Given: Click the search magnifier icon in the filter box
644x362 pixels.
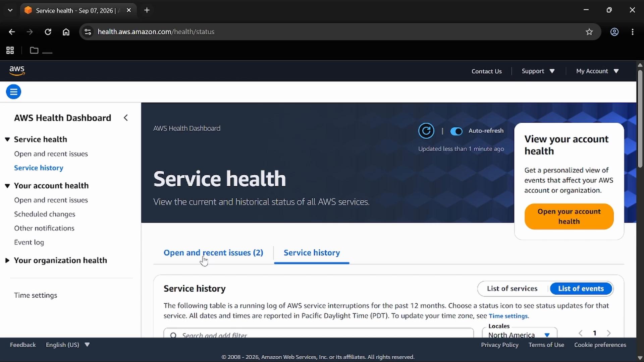Looking at the screenshot, I should pos(173,335).
